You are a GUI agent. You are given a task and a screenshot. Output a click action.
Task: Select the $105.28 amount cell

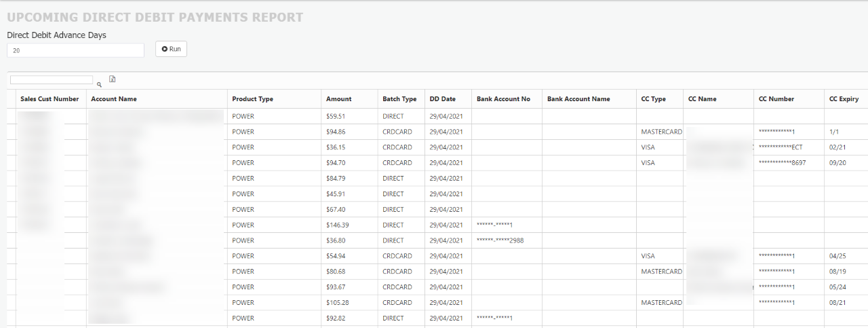(x=338, y=303)
